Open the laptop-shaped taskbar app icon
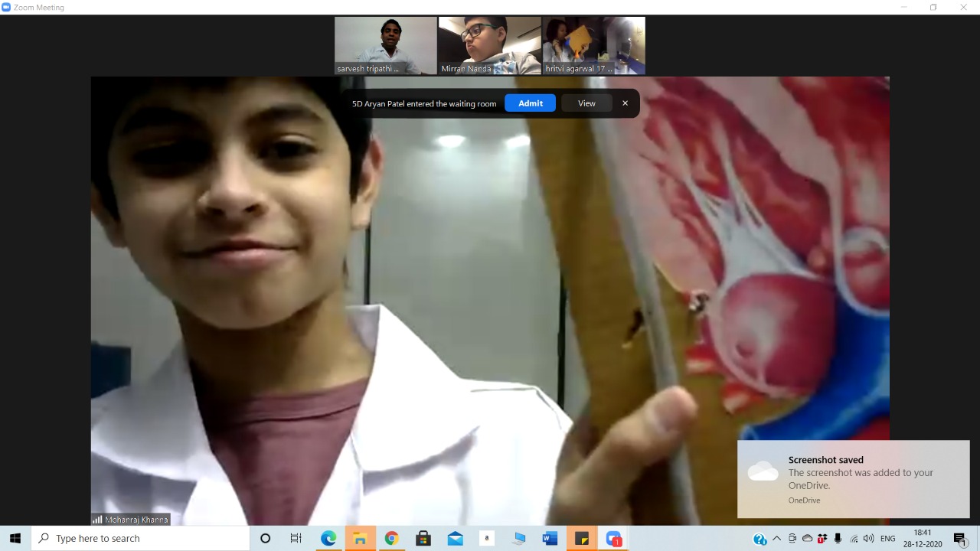The height and width of the screenshot is (551, 980). click(518, 538)
